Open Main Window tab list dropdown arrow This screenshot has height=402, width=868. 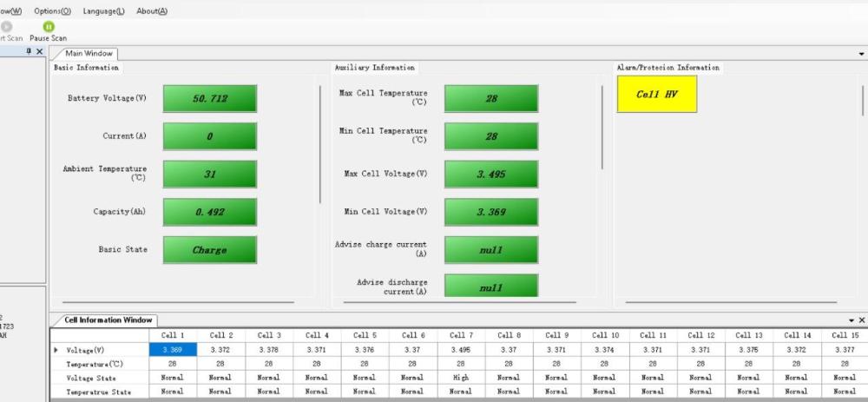point(861,54)
